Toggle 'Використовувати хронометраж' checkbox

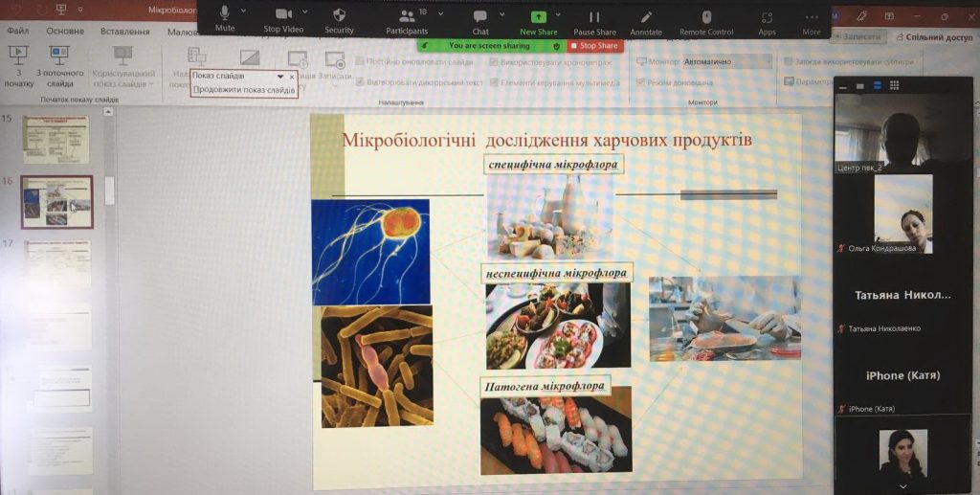[494, 61]
